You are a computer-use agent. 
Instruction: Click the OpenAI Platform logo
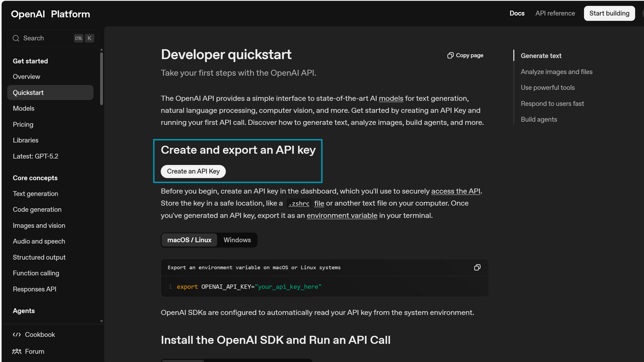(50, 14)
